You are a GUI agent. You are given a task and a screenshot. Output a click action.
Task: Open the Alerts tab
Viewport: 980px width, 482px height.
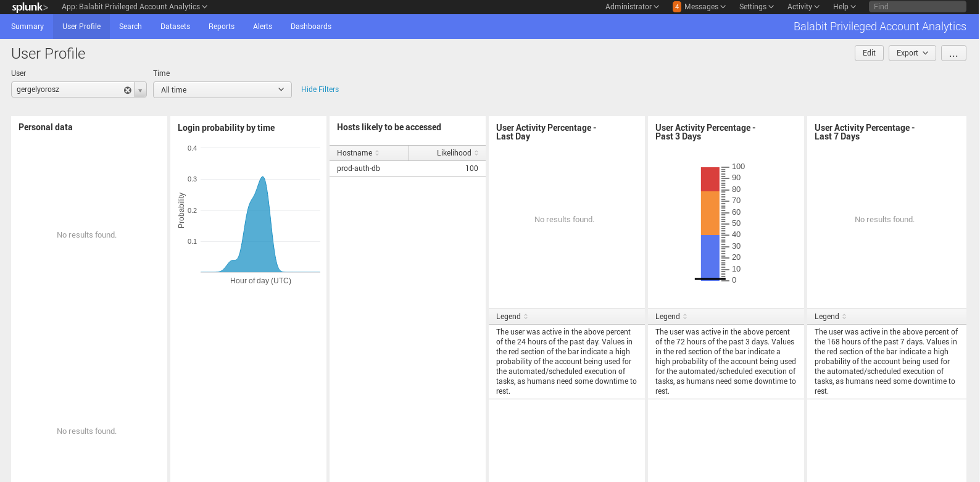(x=262, y=27)
